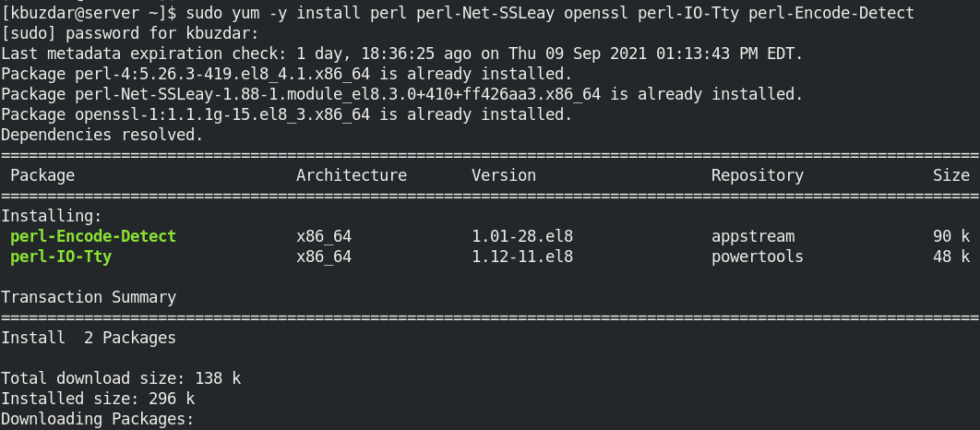980x430 pixels.
Task: Click the 'Installed size: 296 k' line
Action: 97,399
